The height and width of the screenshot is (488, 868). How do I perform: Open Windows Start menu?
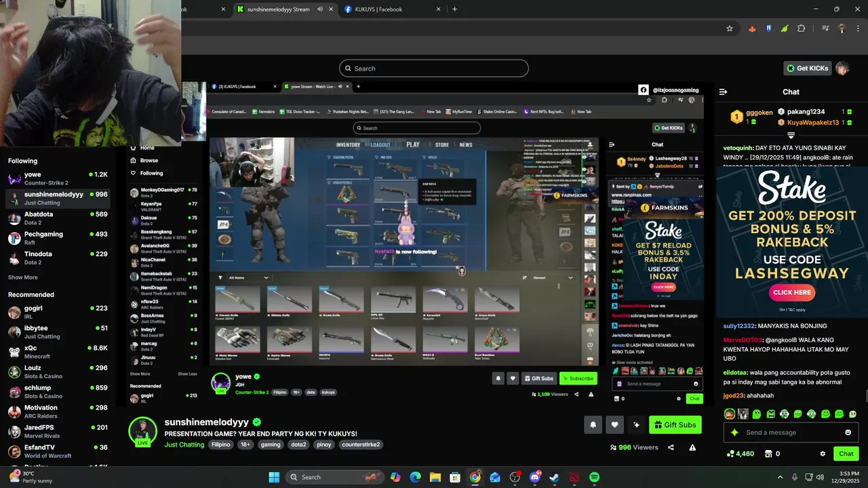point(274,477)
